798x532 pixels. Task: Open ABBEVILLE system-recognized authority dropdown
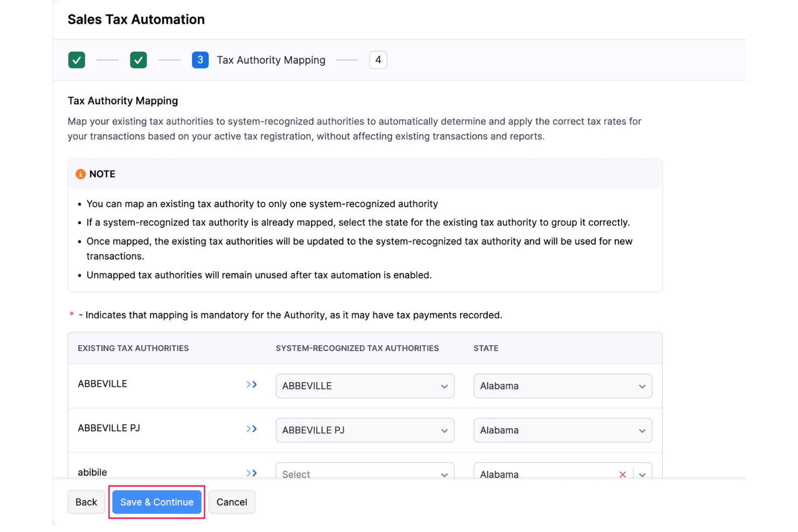click(365, 386)
